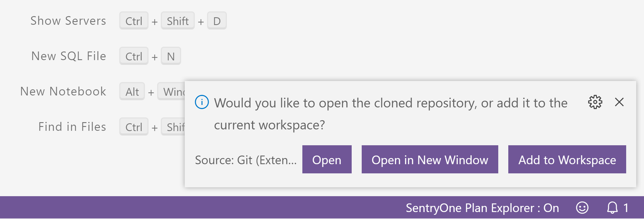Image resolution: width=644 pixels, height=219 pixels.
Task: Click the blue info icon in notification
Action: click(x=202, y=102)
